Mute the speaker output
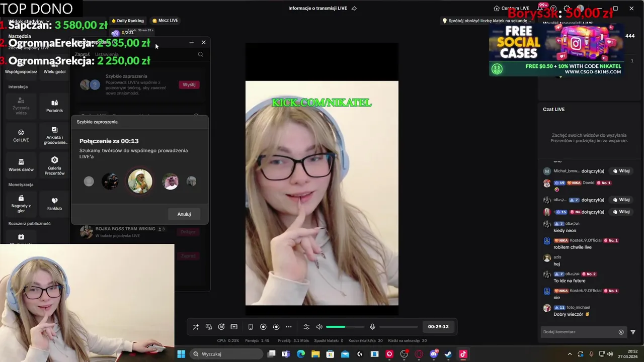 (x=319, y=327)
